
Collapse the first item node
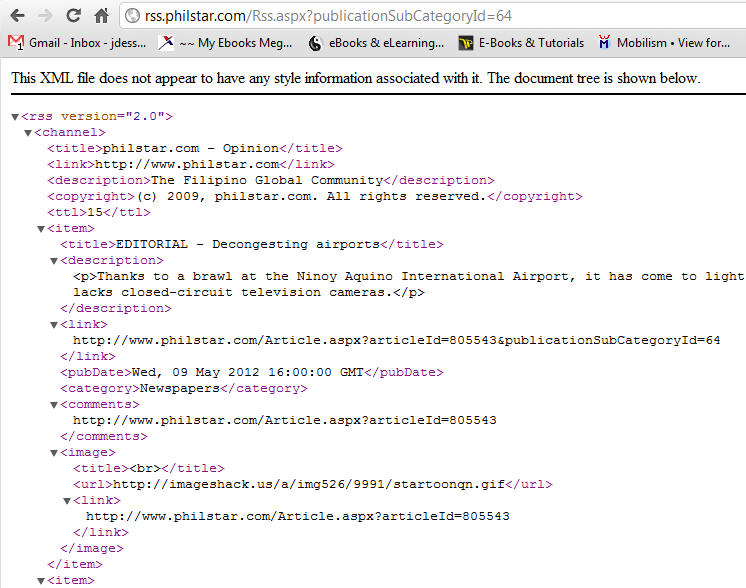[x=41, y=229]
